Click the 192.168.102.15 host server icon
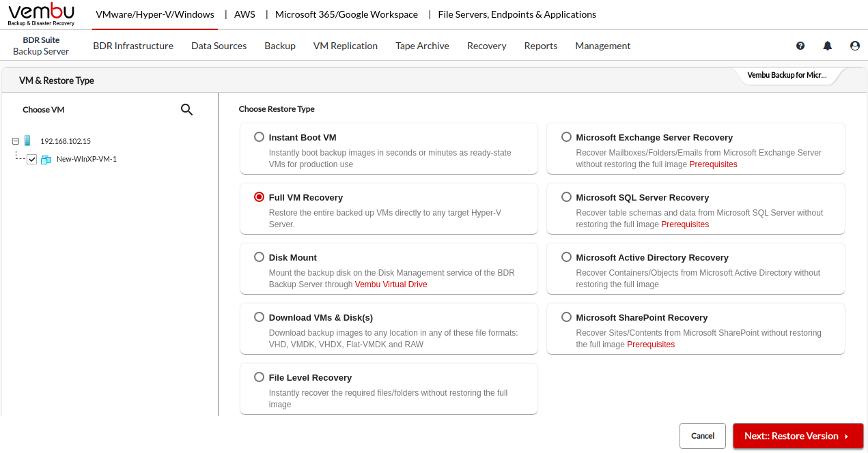Image resolution: width=868 pixels, height=453 pixels. (x=27, y=141)
